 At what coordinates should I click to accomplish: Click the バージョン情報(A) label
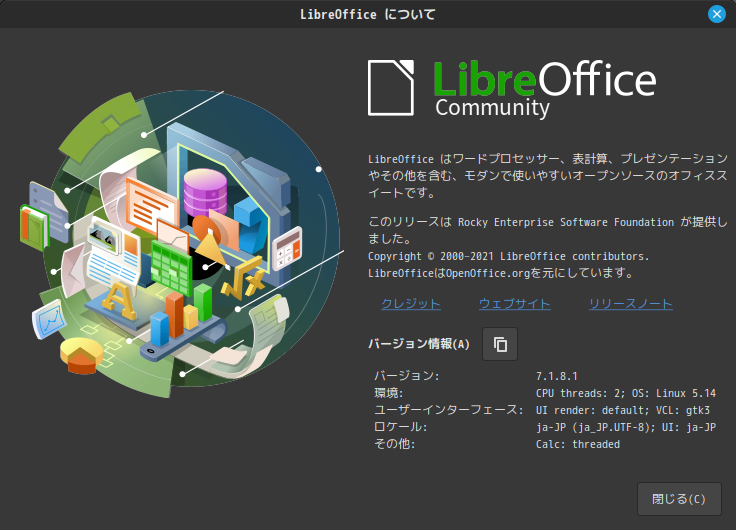(419, 344)
